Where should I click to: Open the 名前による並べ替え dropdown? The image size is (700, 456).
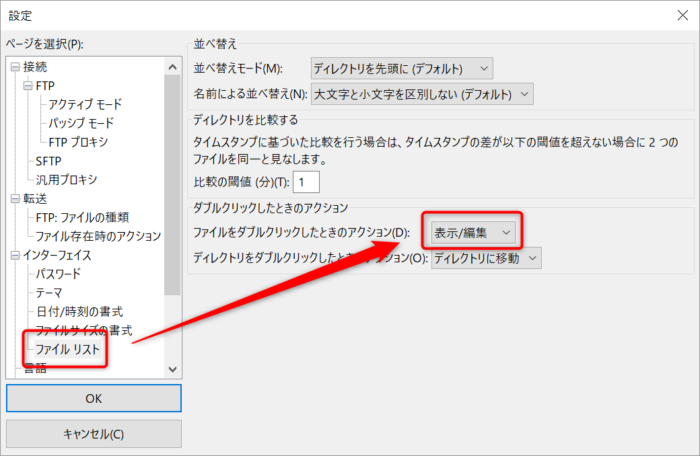(421, 94)
